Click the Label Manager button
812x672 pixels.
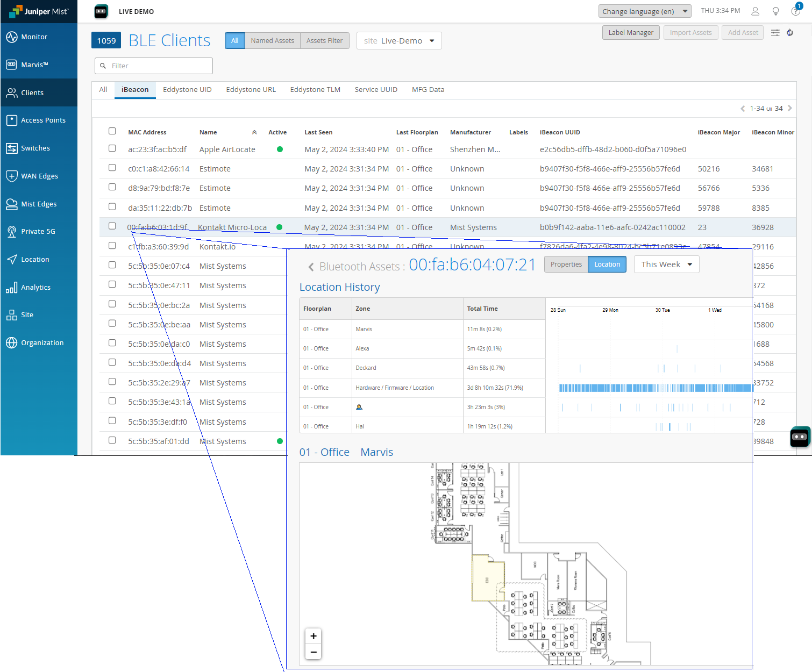click(x=630, y=33)
